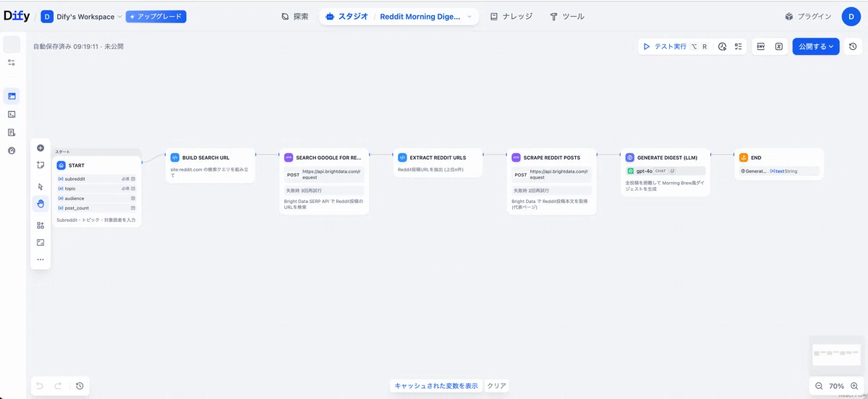Open the ENV environment variables panel
The image size is (868, 399).
click(761, 46)
